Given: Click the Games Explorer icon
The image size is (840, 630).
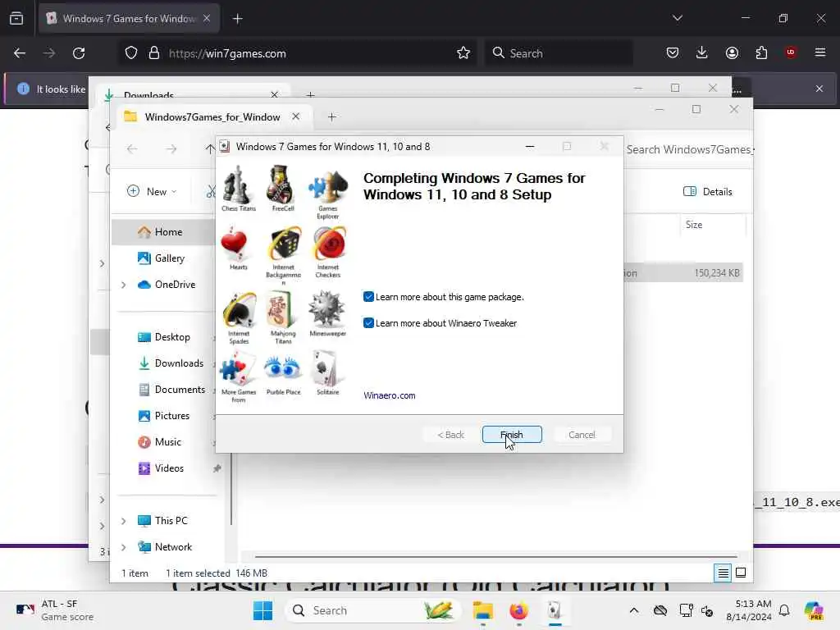Looking at the screenshot, I should tap(327, 186).
